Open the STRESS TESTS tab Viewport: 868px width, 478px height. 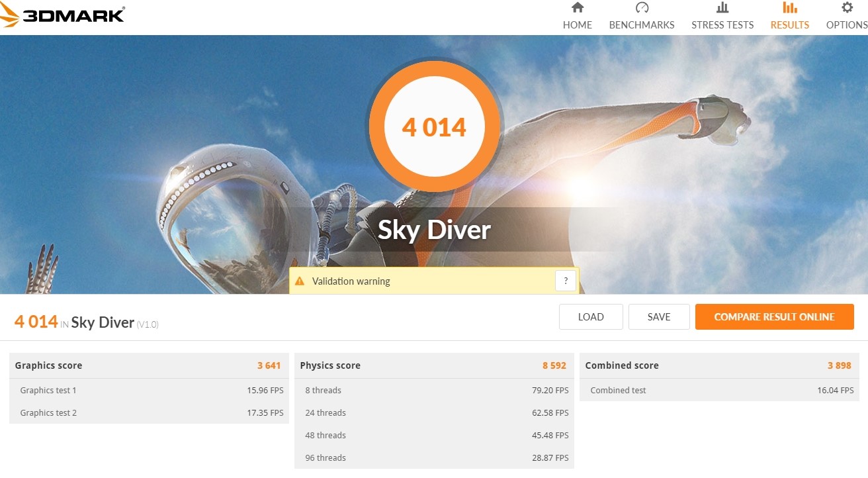(x=722, y=24)
